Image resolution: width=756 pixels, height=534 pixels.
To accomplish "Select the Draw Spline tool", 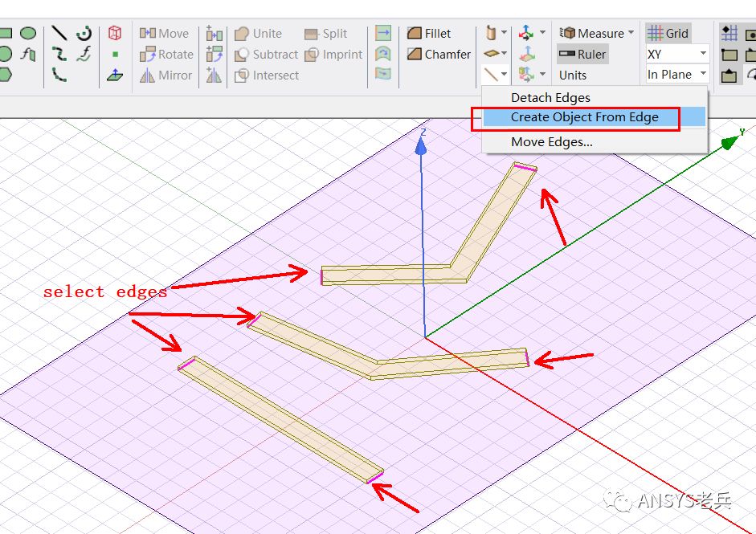I will pos(59,54).
